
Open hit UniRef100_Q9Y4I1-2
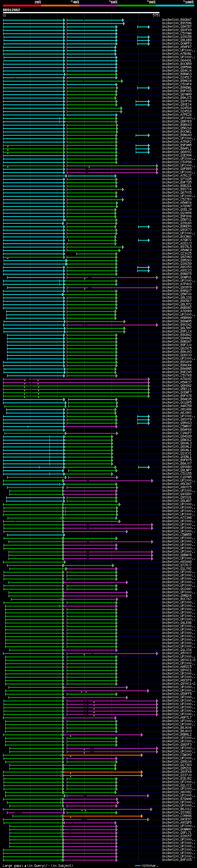179,684
